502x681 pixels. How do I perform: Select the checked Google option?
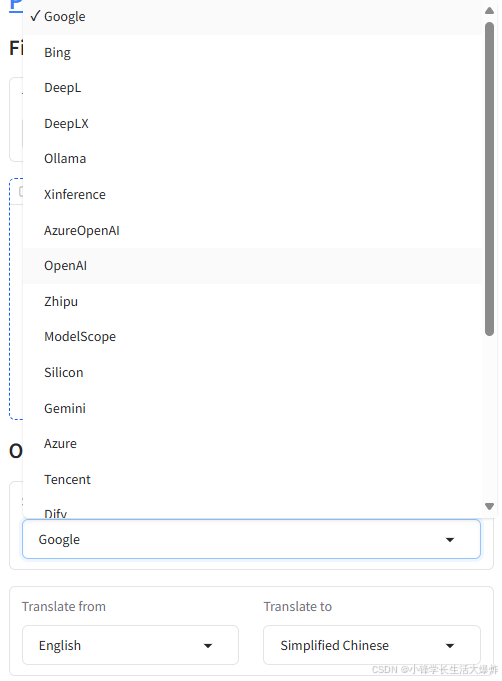(x=252, y=17)
